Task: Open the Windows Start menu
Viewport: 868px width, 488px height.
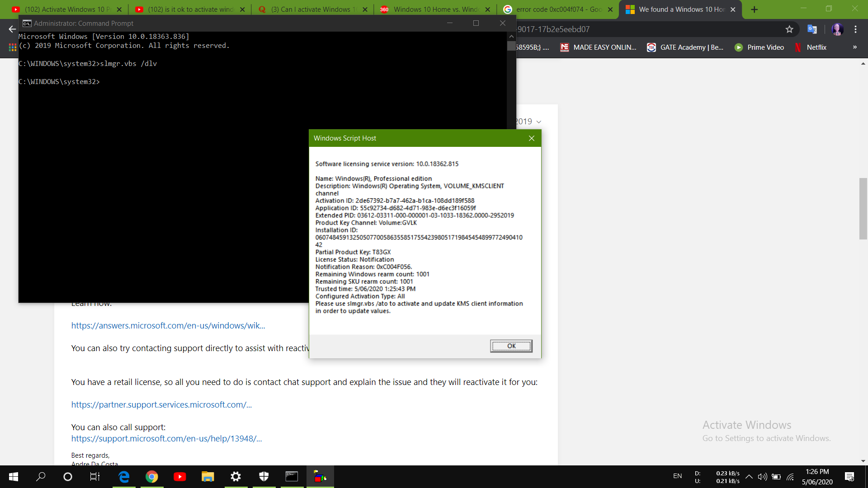Action: pyautogui.click(x=14, y=477)
